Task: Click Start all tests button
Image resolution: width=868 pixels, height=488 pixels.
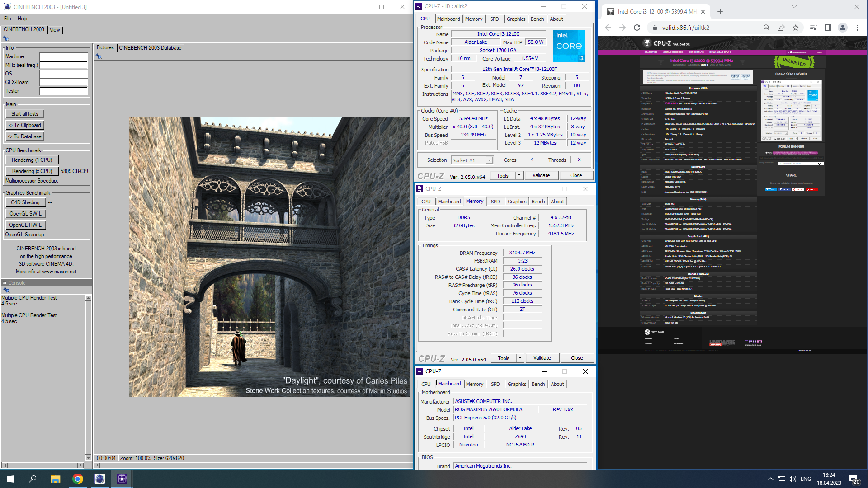Action: pyautogui.click(x=25, y=114)
